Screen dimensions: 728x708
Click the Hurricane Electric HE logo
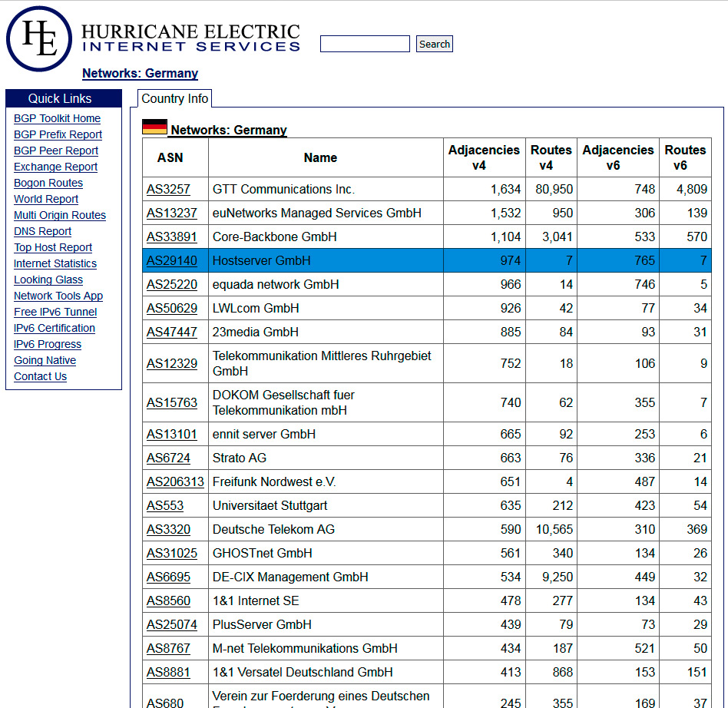(39, 39)
